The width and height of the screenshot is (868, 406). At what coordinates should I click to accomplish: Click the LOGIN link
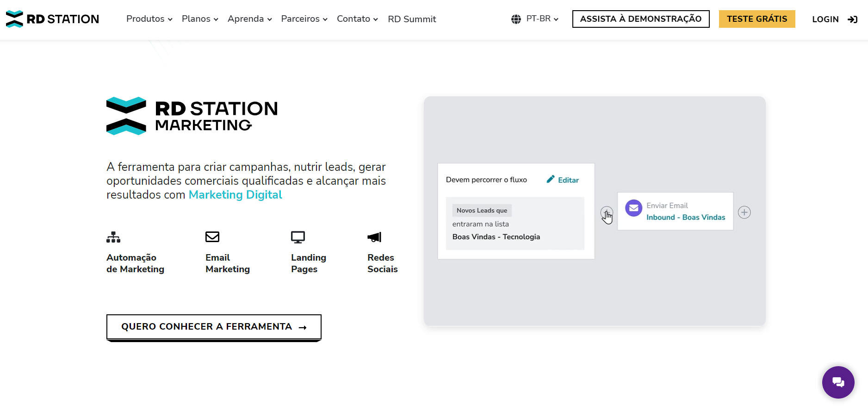(x=825, y=19)
